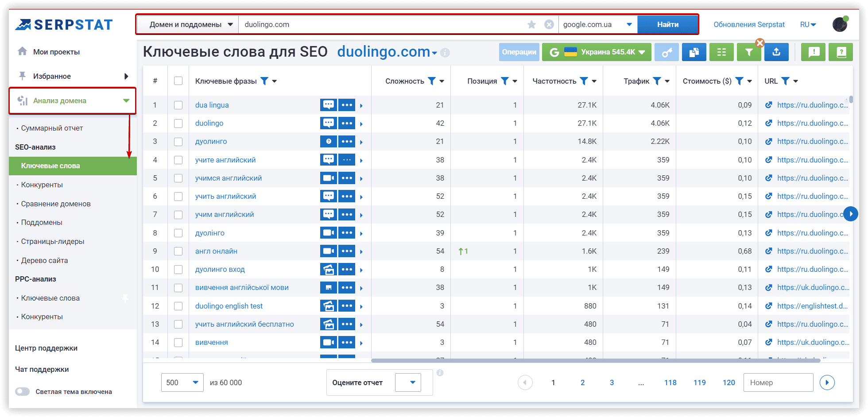Screen dimensions: 868x417
Task: Click the SERPSTAT logo
Action: tap(64, 25)
